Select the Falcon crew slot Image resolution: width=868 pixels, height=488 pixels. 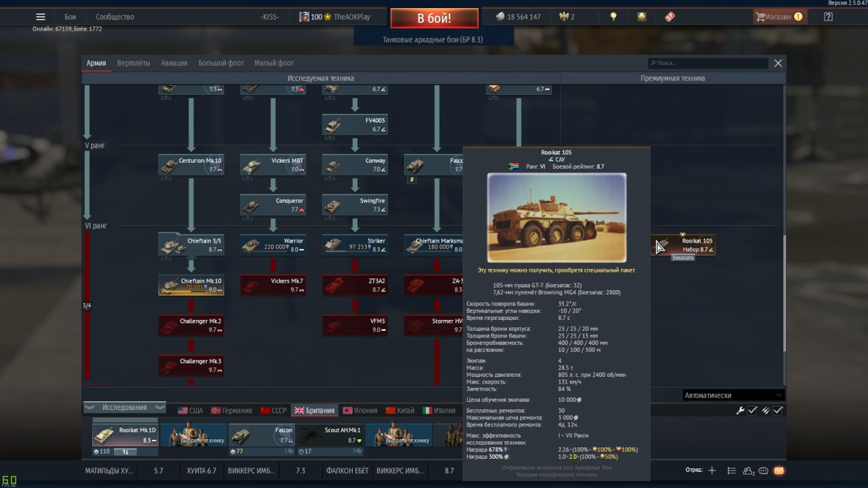[262, 435]
